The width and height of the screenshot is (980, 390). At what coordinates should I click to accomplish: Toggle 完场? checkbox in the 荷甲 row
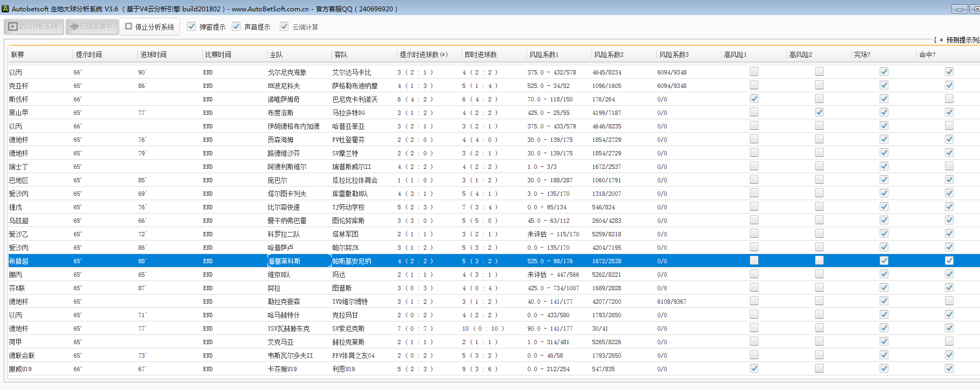pos(884,341)
